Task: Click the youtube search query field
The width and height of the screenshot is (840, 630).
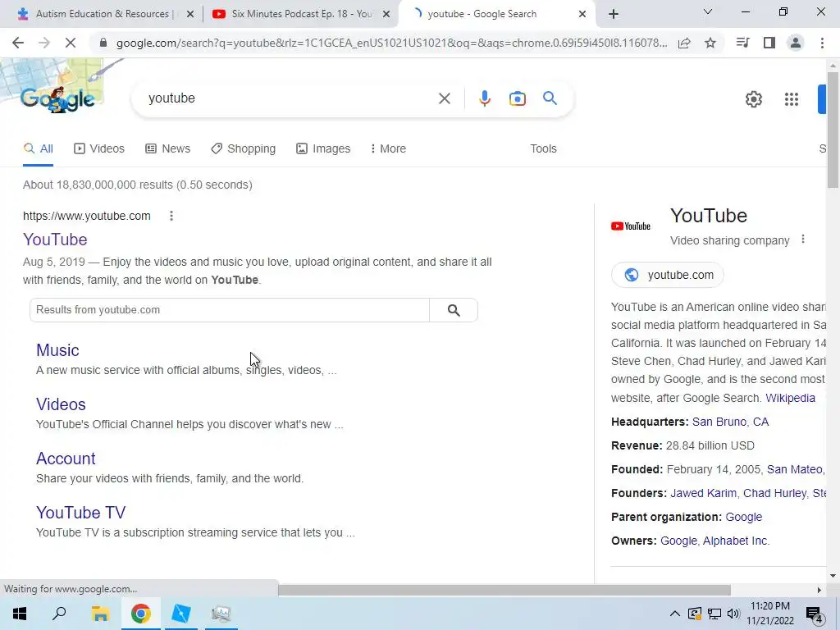Action: 290,98
